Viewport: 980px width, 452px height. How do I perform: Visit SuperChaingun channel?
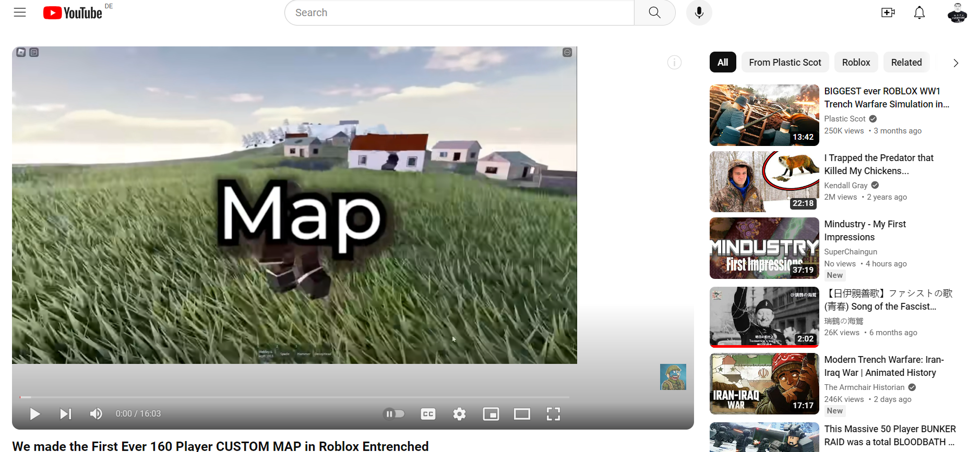click(851, 252)
